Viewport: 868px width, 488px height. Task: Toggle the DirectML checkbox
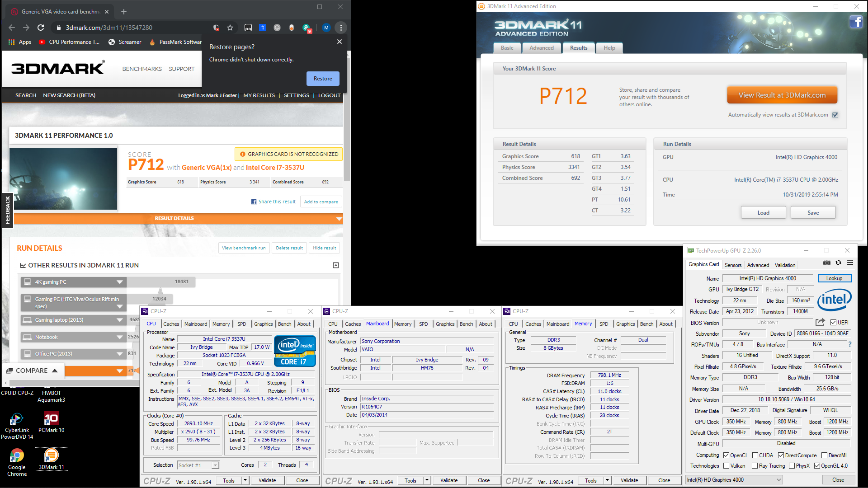point(824,455)
